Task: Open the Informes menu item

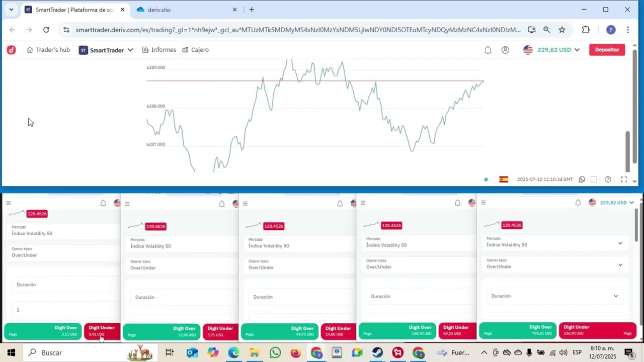Action: 159,50
